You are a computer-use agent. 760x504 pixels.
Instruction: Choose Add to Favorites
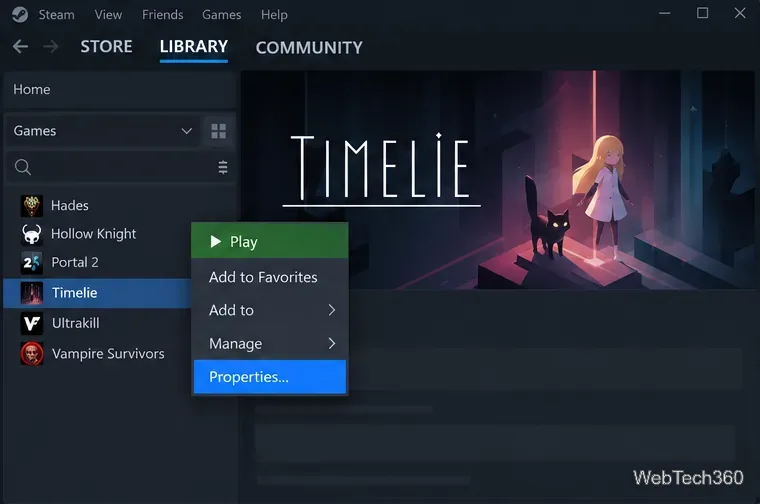pyautogui.click(x=270, y=277)
